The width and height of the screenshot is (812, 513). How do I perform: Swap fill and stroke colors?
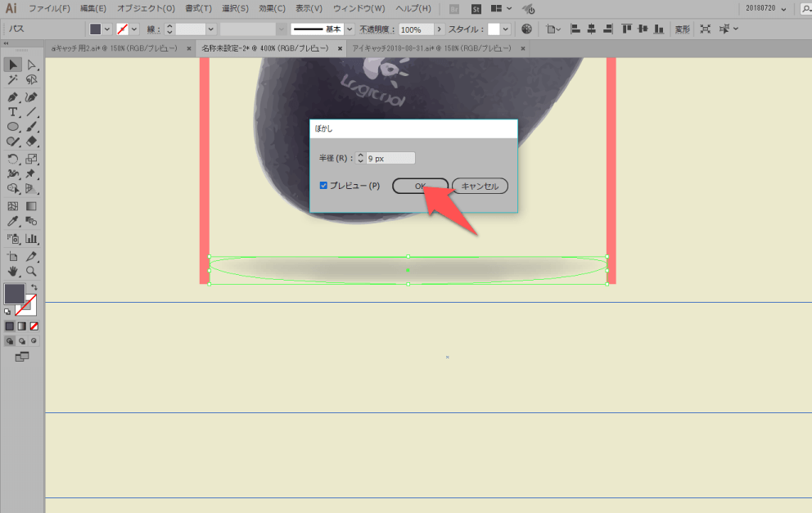click(x=34, y=287)
